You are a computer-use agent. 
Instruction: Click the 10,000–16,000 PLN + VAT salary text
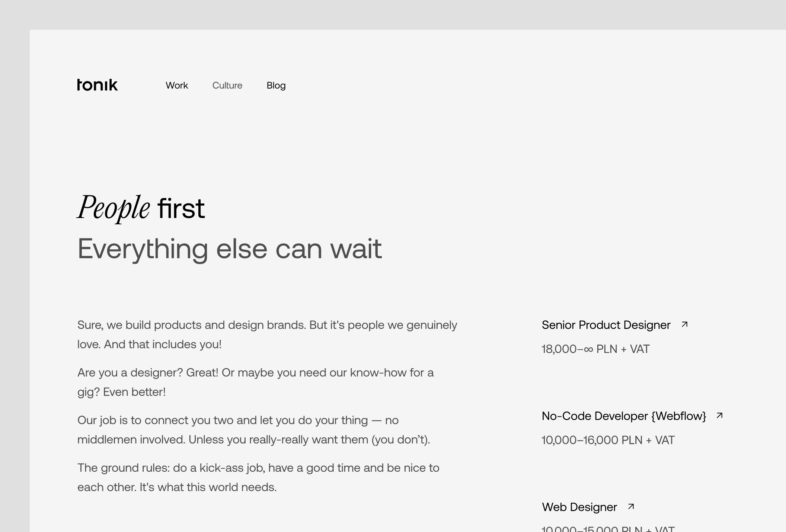point(608,440)
